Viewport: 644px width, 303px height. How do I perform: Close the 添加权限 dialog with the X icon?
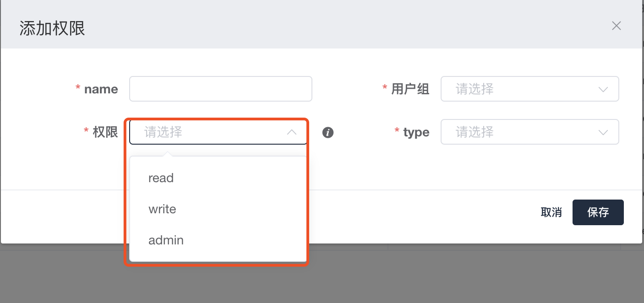pyautogui.click(x=617, y=26)
